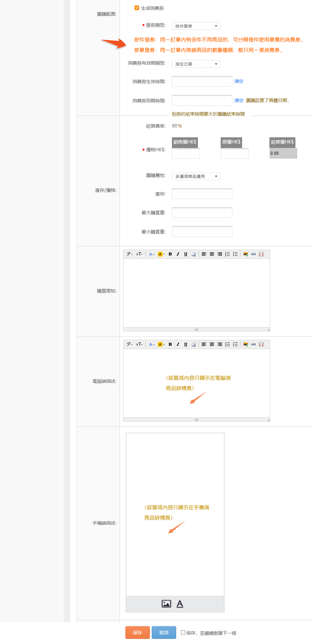This screenshot has width=312, height=644.
Task: Open the 團購屬性 dropdown
Action: coord(196,176)
